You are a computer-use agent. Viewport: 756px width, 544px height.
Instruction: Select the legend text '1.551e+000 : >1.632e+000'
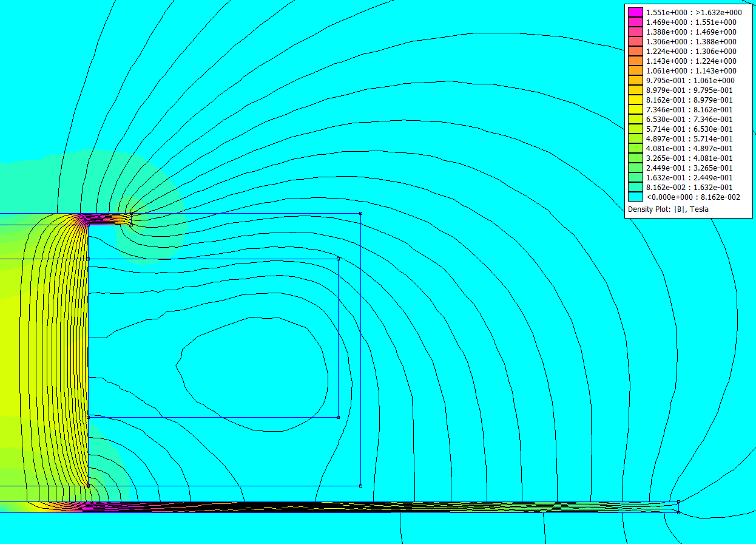click(x=694, y=12)
